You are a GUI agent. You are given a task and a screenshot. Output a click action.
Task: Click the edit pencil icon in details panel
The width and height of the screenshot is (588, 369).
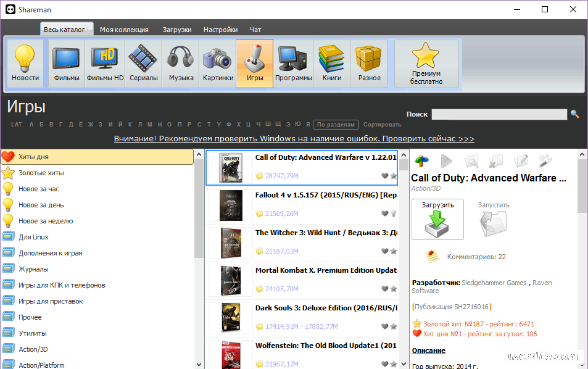[521, 161]
